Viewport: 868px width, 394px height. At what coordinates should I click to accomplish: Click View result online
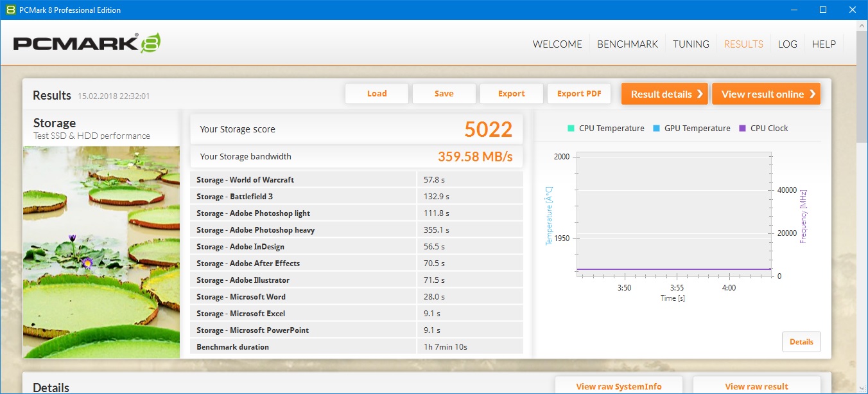(x=766, y=94)
